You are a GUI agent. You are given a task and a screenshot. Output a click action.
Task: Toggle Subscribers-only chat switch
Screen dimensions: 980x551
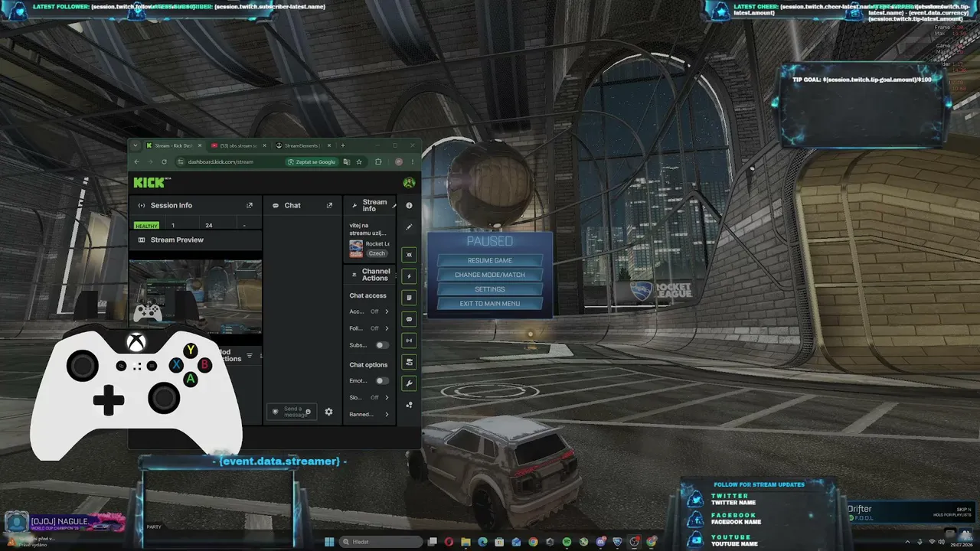click(x=381, y=345)
